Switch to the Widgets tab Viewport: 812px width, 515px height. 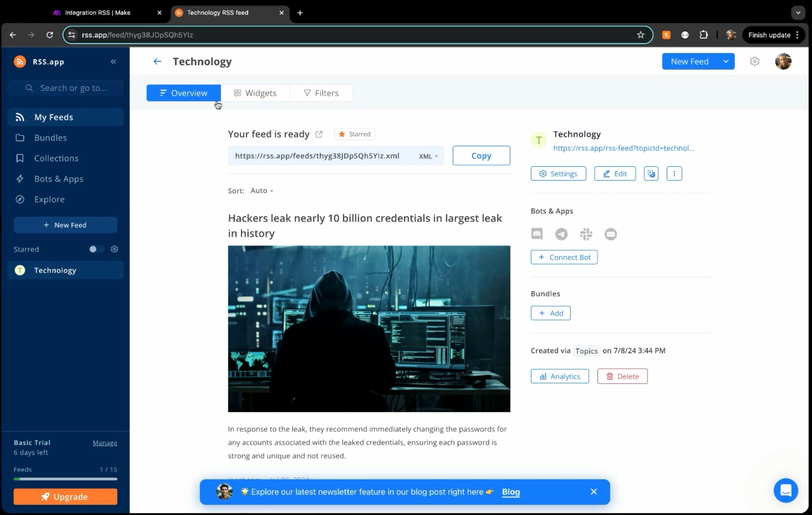click(x=255, y=93)
